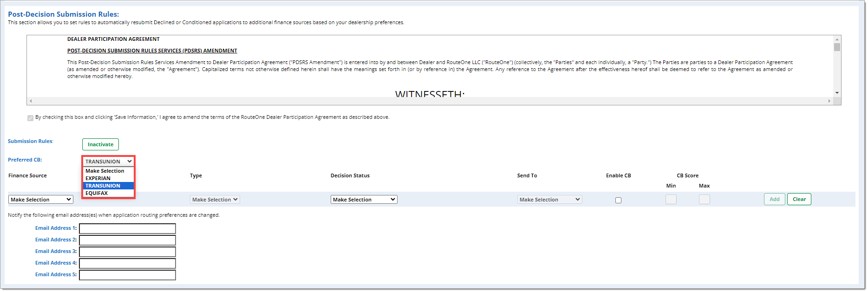868x292 pixels.
Task: Click the 'Email Address 5:' label
Action: pos(56,274)
